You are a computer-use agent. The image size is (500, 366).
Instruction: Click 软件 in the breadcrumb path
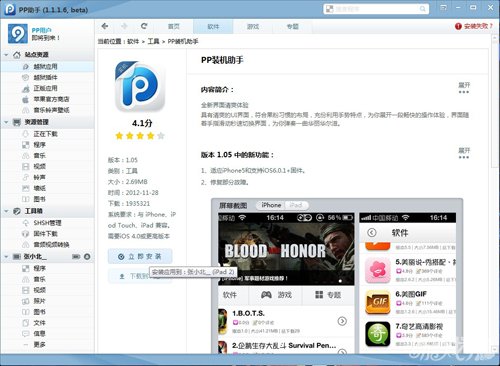(x=133, y=41)
